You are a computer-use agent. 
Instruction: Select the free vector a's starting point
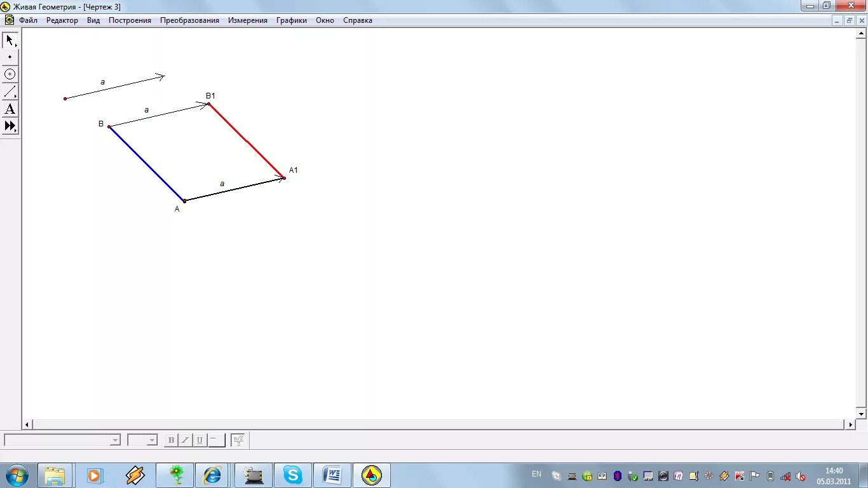pos(65,98)
